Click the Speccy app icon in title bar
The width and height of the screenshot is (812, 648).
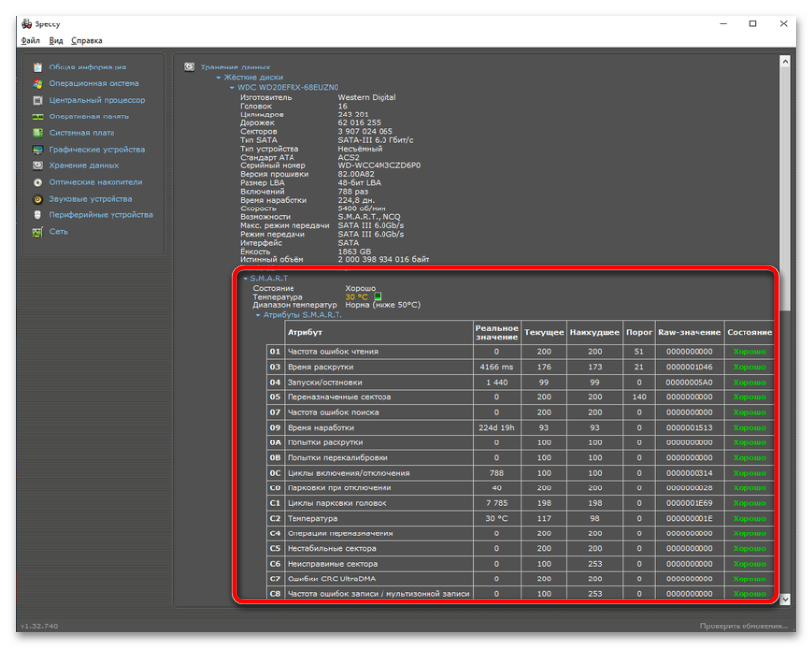click(26, 23)
